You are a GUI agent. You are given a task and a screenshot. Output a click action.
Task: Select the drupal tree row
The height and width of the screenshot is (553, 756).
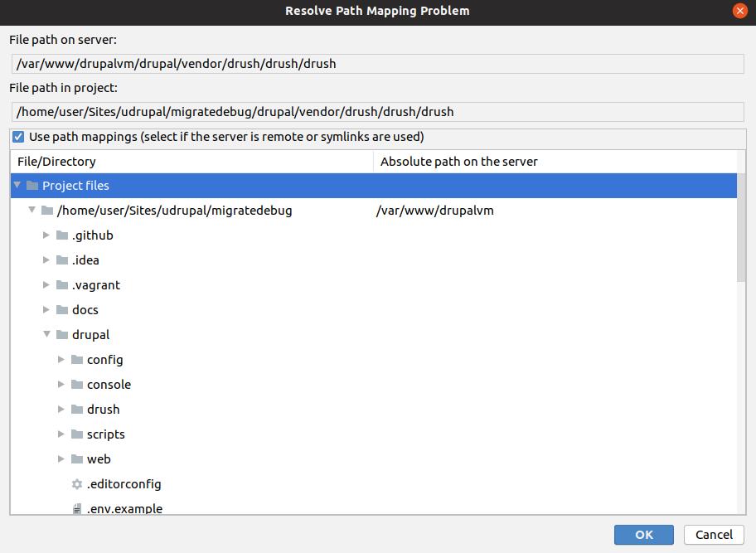(x=374, y=335)
